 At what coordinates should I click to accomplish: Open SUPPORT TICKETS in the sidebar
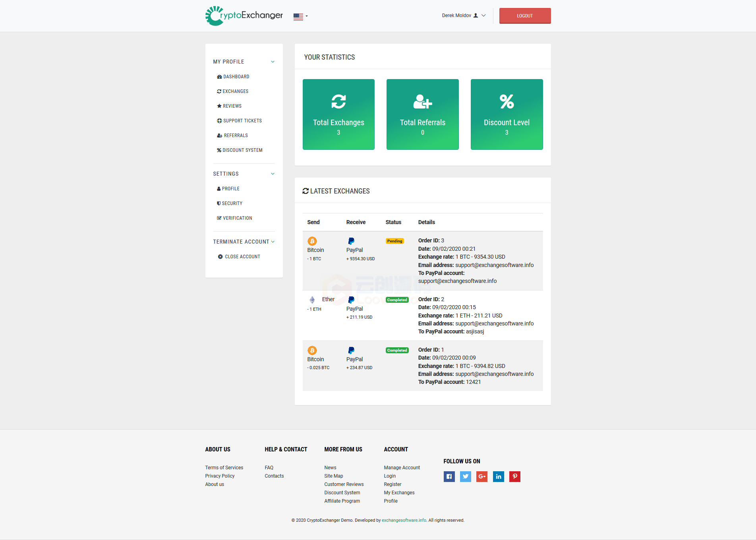(x=239, y=121)
